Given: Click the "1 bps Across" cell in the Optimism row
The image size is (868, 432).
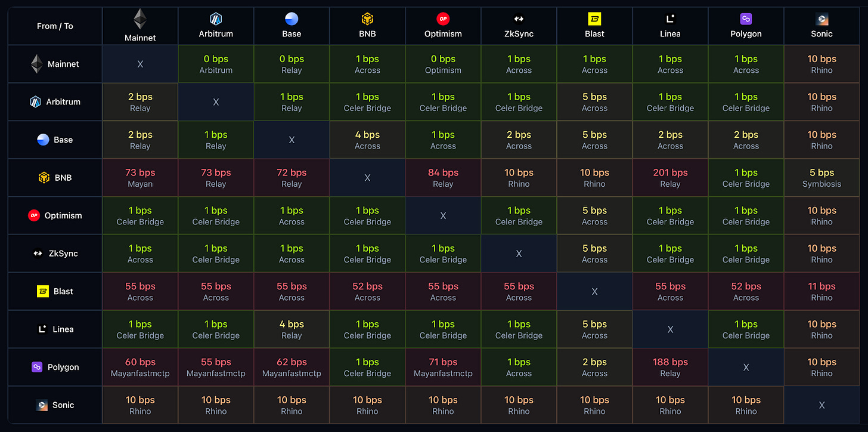Looking at the screenshot, I should pos(292,215).
